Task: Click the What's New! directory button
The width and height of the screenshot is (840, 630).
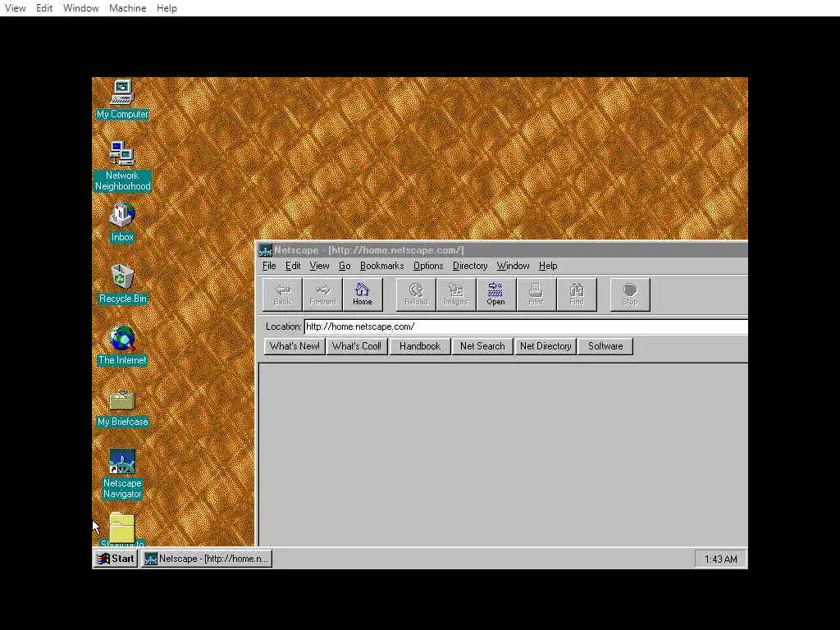Action: pos(294,346)
